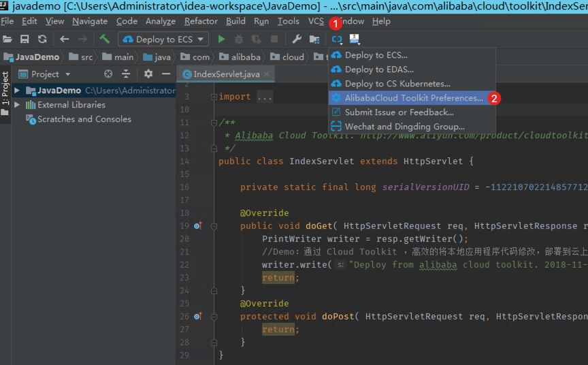Click the folded "..." after import
The width and height of the screenshot is (588, 365).
tap(264, 97)
